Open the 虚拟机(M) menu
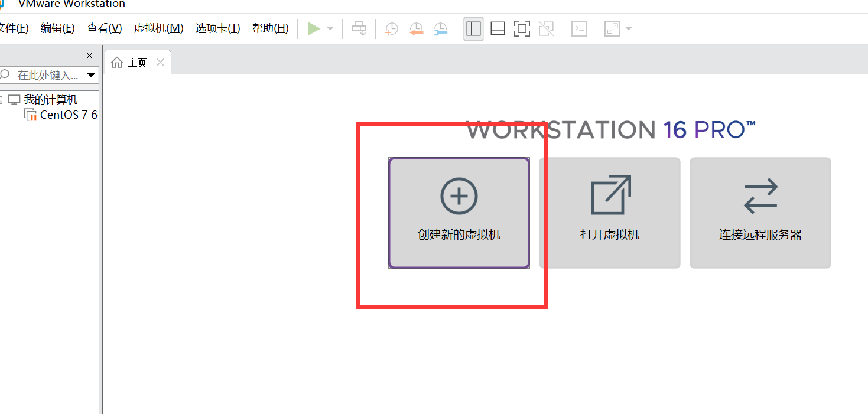The width and height of the screenshot is (868, 414). (159, 28)
